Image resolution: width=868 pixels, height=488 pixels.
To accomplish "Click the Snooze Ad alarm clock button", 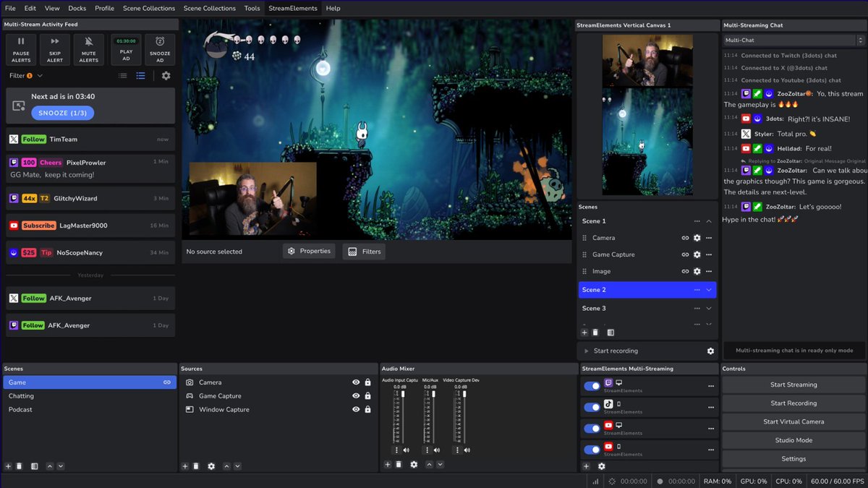I will click(160, 49).
